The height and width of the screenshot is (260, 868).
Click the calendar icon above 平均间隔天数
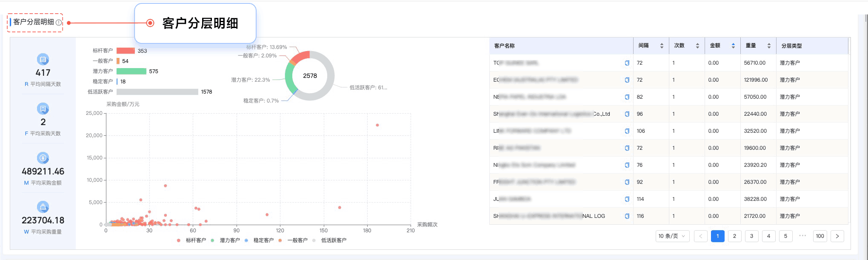[x=43, y=60]
